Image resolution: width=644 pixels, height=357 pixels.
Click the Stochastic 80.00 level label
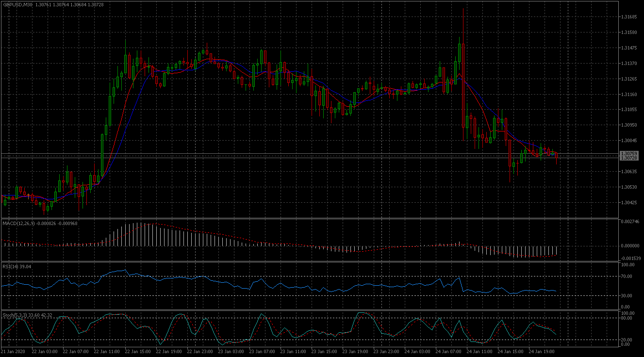pos(627,318)
